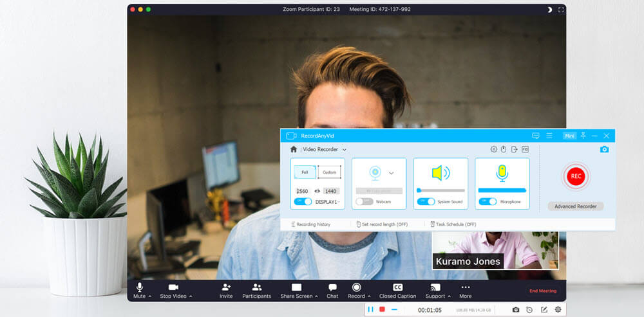Click the moon icon in Zoom title bar
Viewport: 644px width, 317px height.
[549, 10]
